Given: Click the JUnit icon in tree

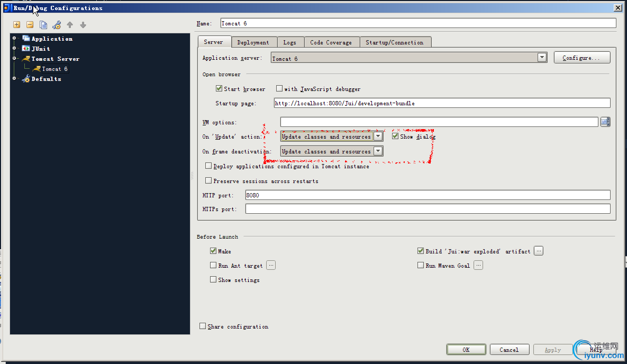Looking at the screenshot, I should point(26,48).
